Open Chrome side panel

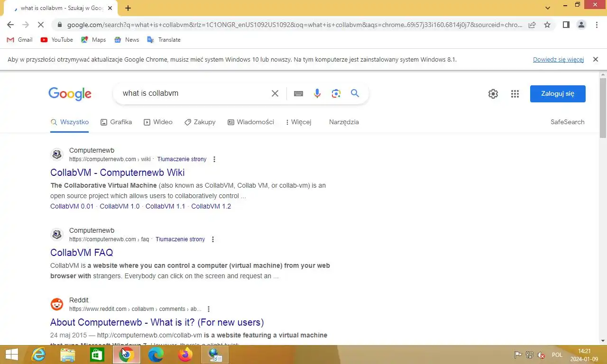pos(566,25)
